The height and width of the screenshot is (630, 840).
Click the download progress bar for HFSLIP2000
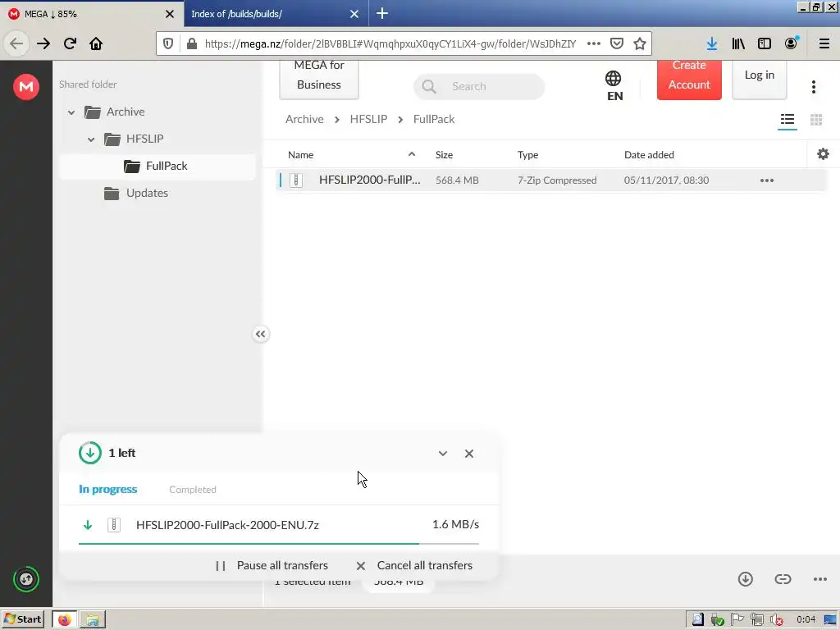point(279,544)
